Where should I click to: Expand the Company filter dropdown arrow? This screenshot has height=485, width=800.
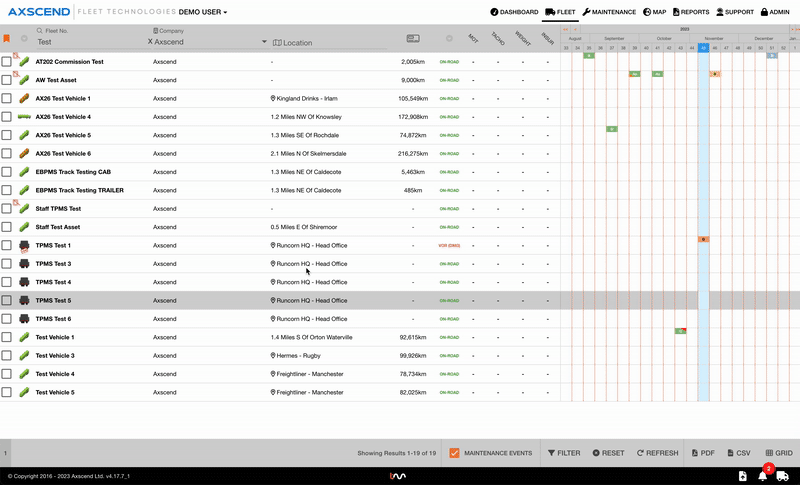[264, 42]
